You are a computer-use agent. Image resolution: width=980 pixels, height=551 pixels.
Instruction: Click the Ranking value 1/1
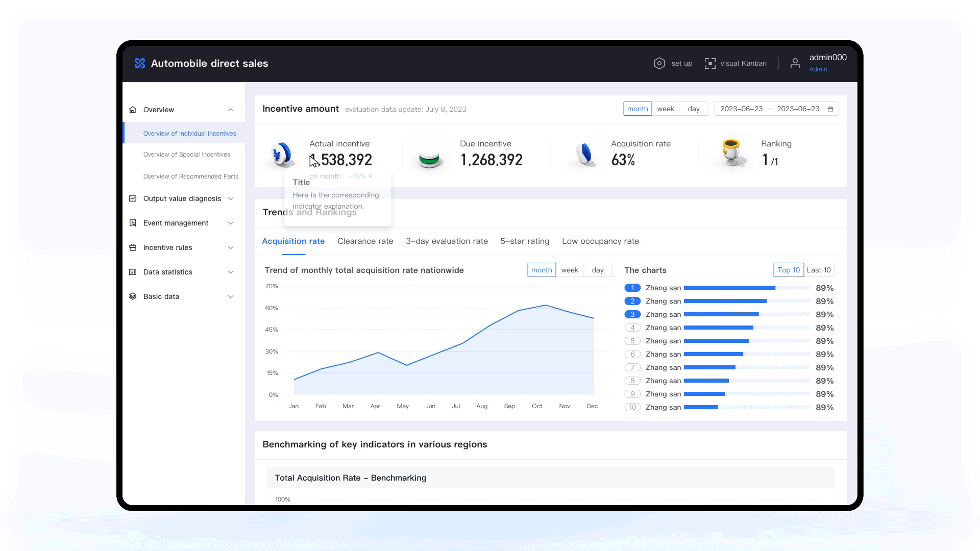coord(770,160)
